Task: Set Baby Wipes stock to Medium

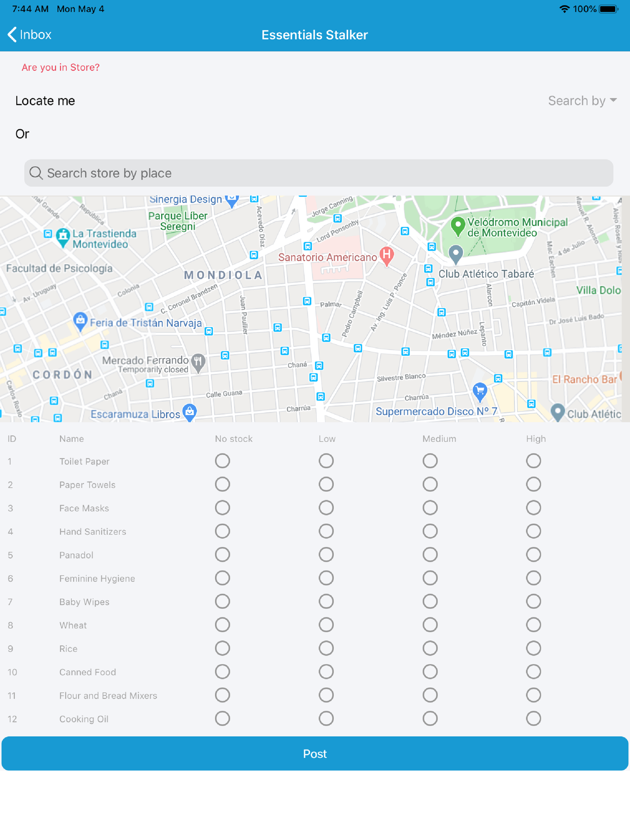Action: [x=430, y=601]
